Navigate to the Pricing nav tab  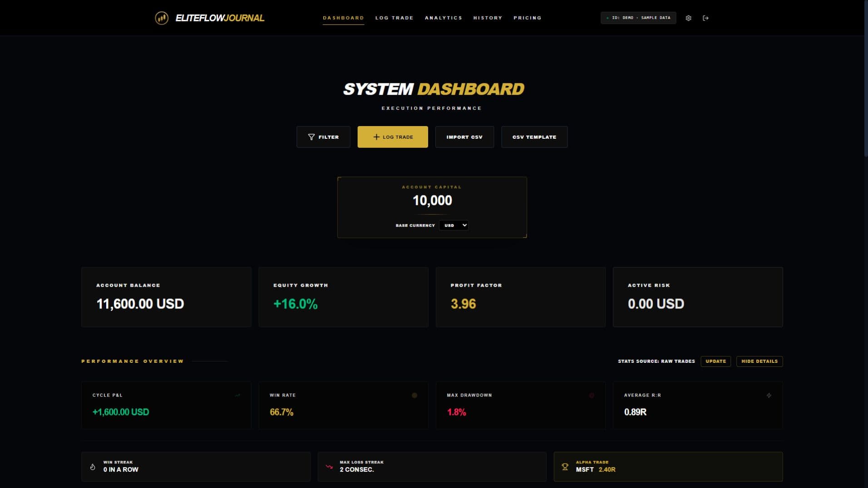click(x=528, y=18)
